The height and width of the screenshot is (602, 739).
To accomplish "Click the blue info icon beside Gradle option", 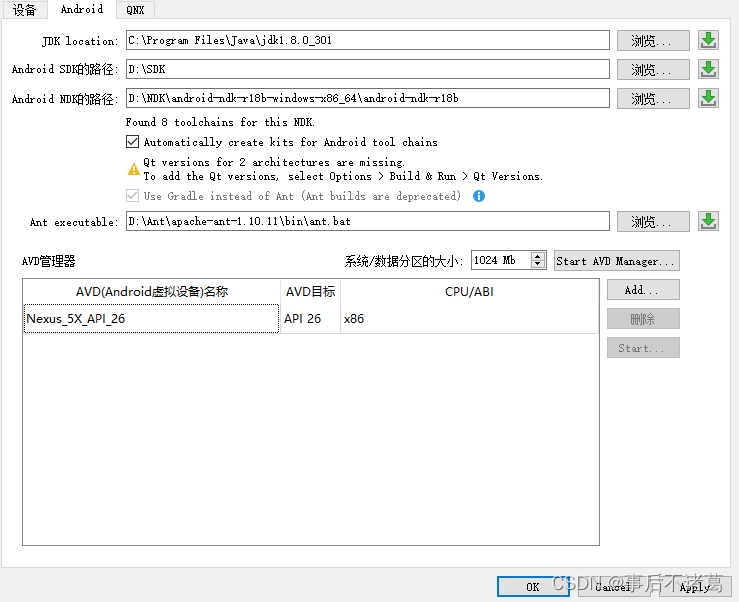I will tap(479, 196).
